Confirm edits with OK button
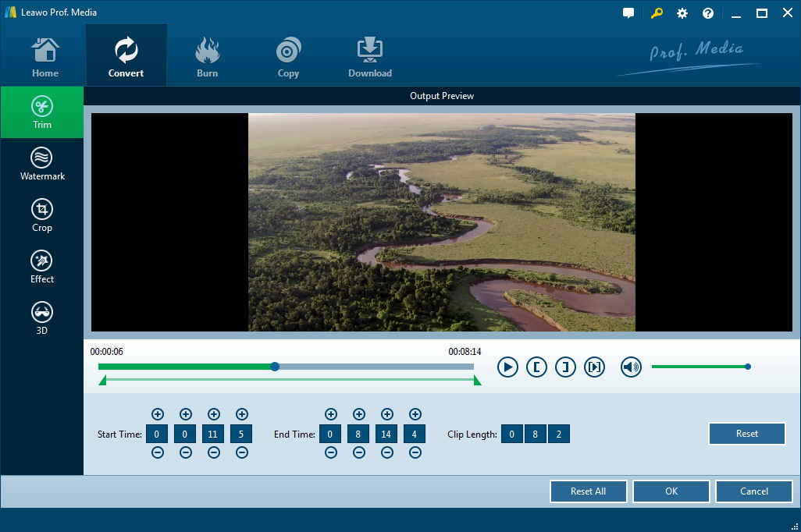The width and height of the screenshot is (801, 532). point(671,491)
